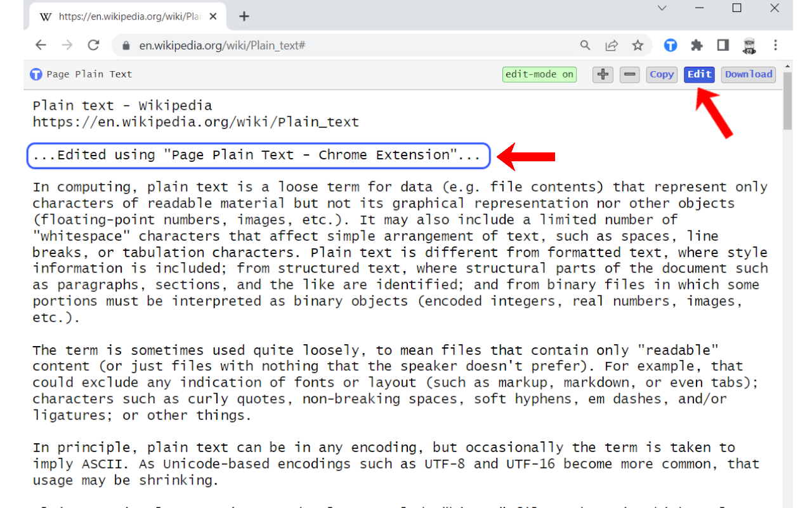Click the Wikipedia favicon on the tab
The image size is (812, 508).
(x=46, y=17)
